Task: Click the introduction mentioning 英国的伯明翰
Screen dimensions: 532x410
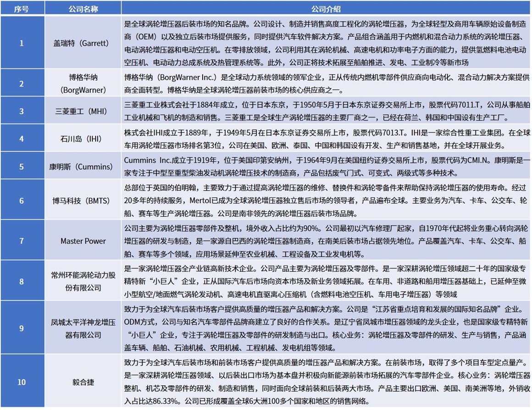Action: pyautogui.click(x=326, y=200)
